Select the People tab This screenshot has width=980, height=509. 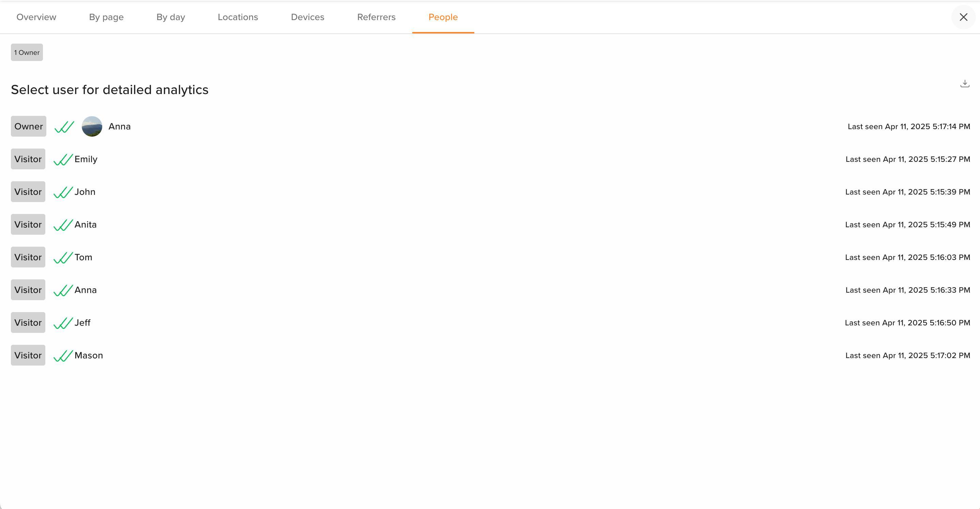(443, 17)
